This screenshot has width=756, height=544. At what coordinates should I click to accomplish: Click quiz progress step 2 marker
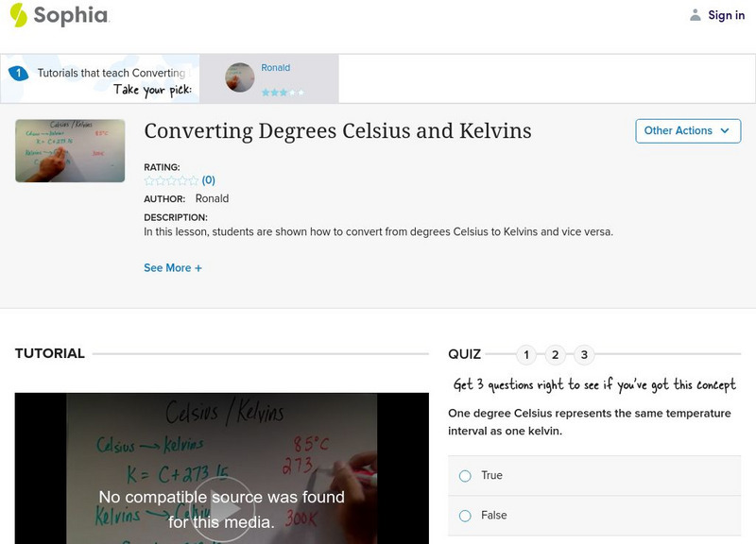554,354
